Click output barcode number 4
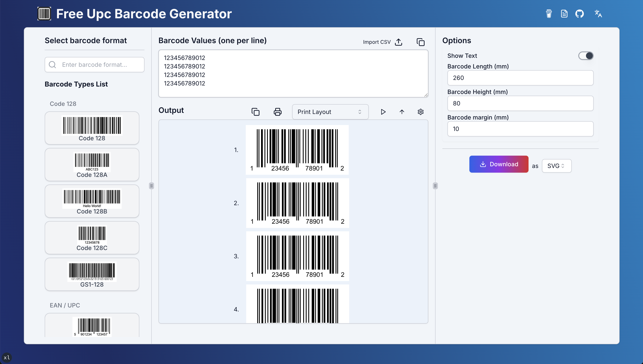The image size is (643, 364). 297,304
